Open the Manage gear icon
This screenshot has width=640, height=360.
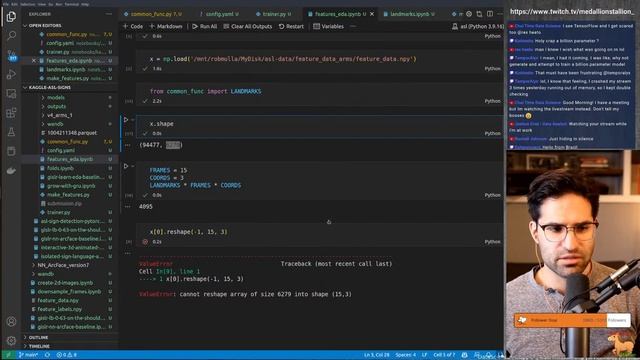tap(11, 340)
